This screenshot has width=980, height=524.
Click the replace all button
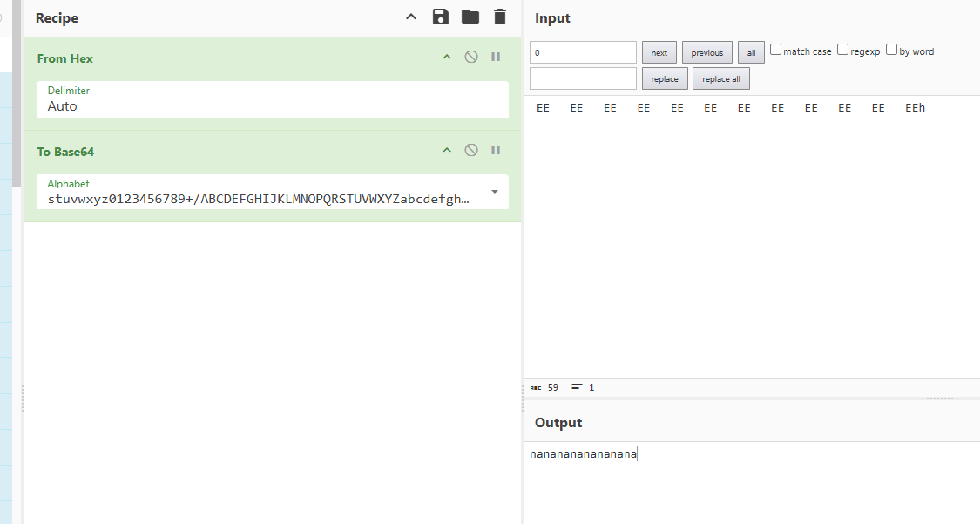tap(720, 79)
